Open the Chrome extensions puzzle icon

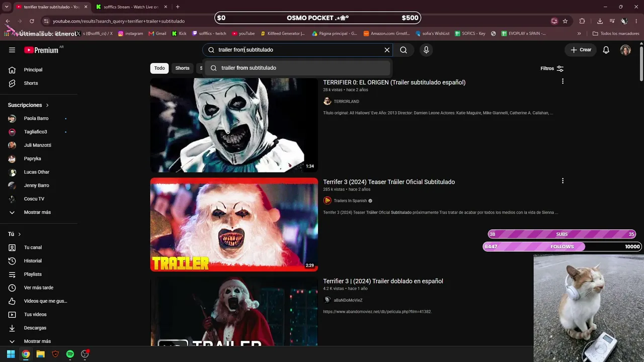(x=582, y=21)
